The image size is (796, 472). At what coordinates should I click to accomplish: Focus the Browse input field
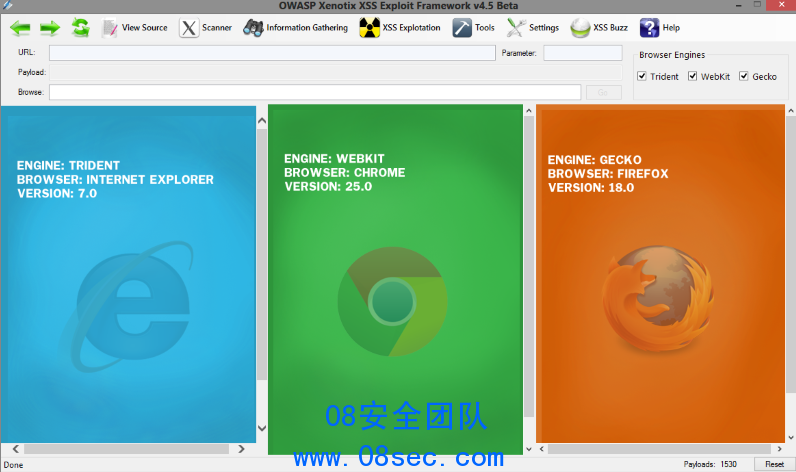[x=315, y=92]
